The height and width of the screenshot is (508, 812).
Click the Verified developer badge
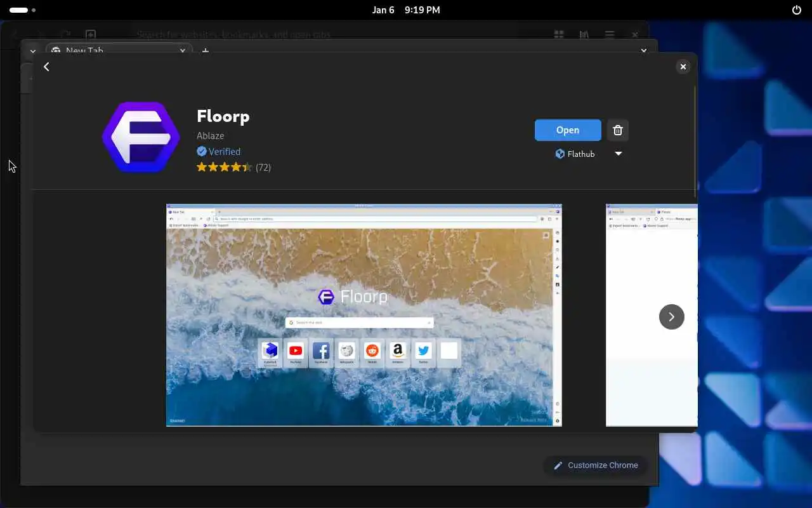click(218, 151)
